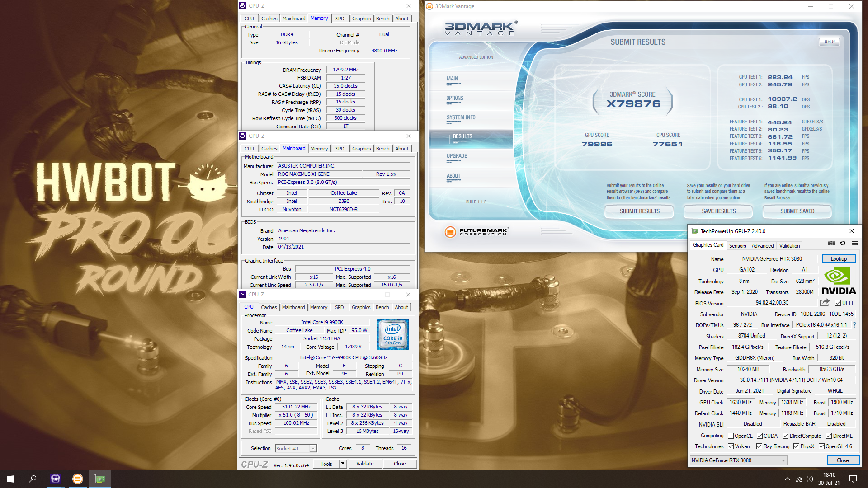Open the Windows Start menu
Viewport: 868px width, 488px height.
[11, 479]
